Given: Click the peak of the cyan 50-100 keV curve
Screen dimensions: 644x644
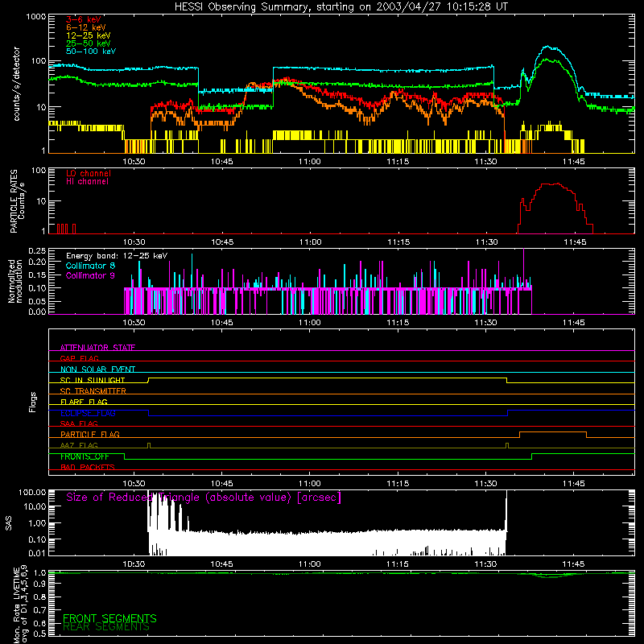Looking at the screenshot, I should tap(547, 47).
